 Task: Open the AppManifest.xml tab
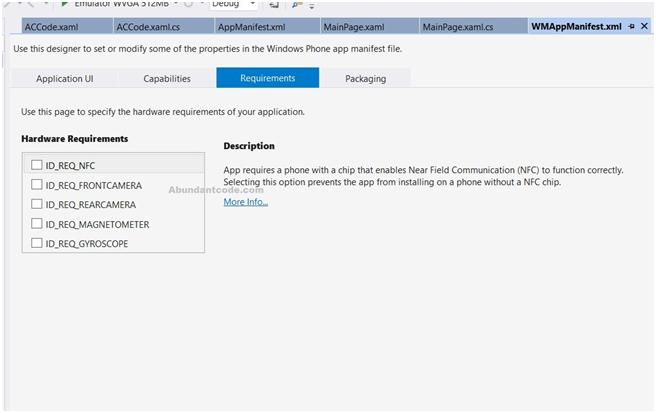tap(267, 27)
